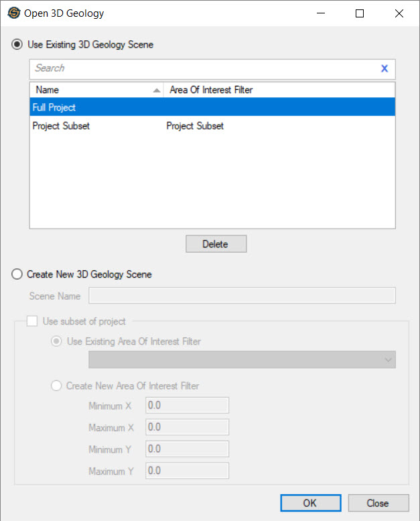420x521 pixels.
Task: Select Use Existing 3D Geology Scene option
Action: pos(17,45)
